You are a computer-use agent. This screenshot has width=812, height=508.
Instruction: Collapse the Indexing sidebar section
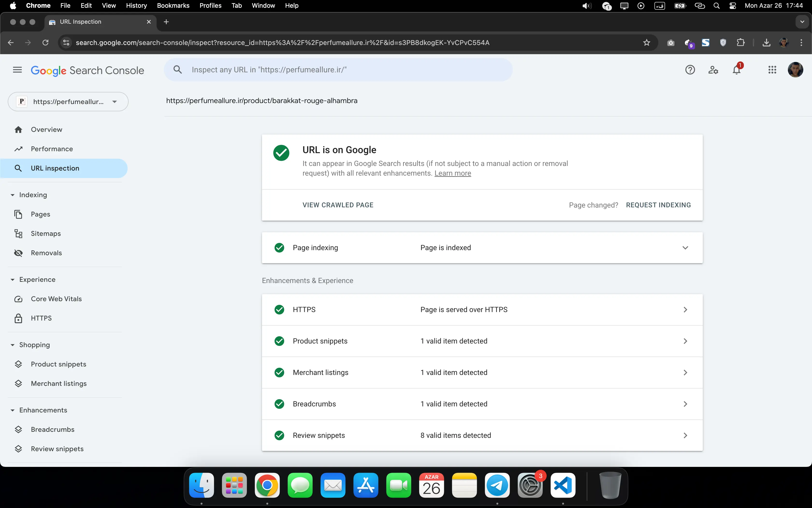[12, 195]
